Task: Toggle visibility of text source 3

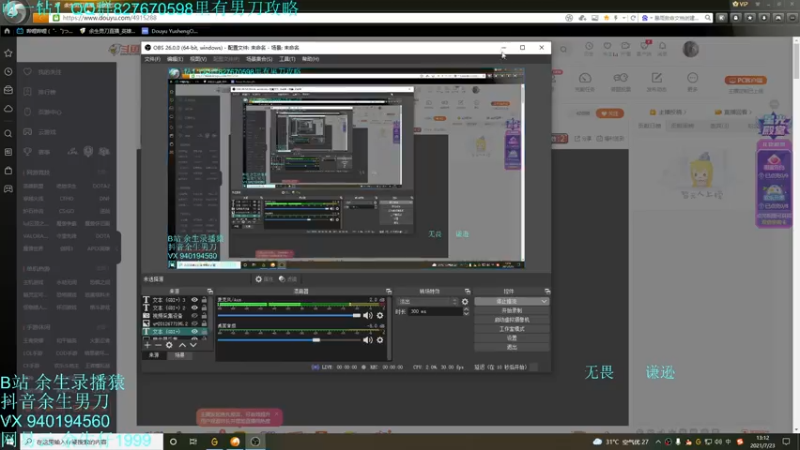Action: (194, 300)
